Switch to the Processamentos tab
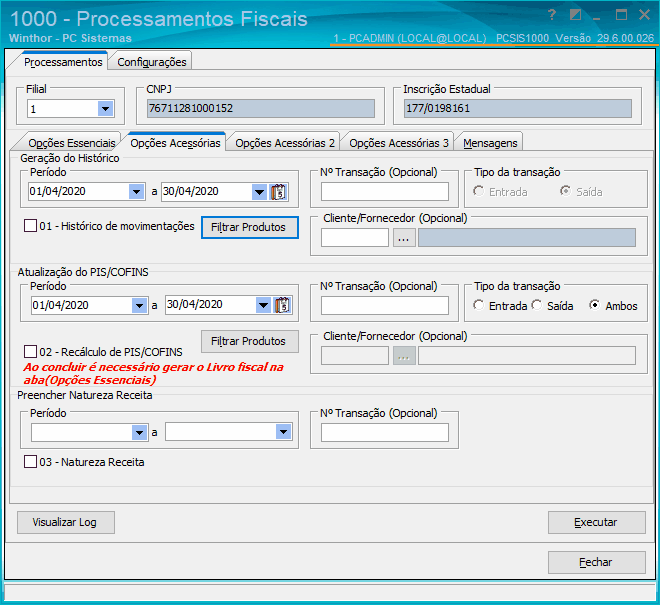 tap(63, 62)
